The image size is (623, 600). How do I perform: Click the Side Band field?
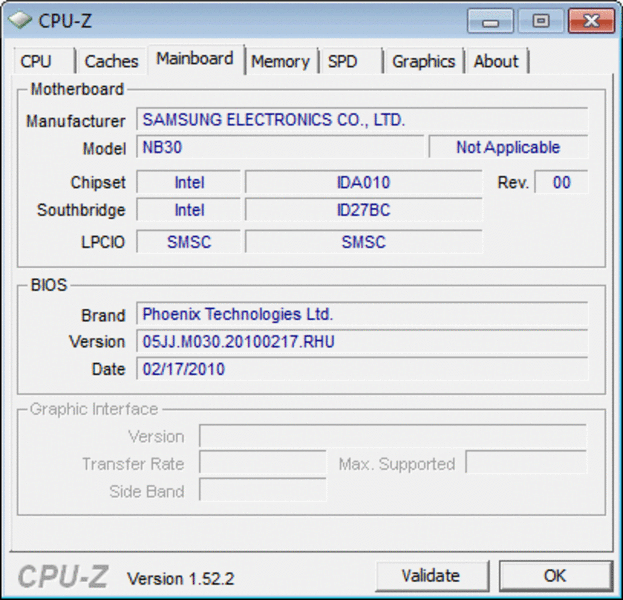click(263, 490)
